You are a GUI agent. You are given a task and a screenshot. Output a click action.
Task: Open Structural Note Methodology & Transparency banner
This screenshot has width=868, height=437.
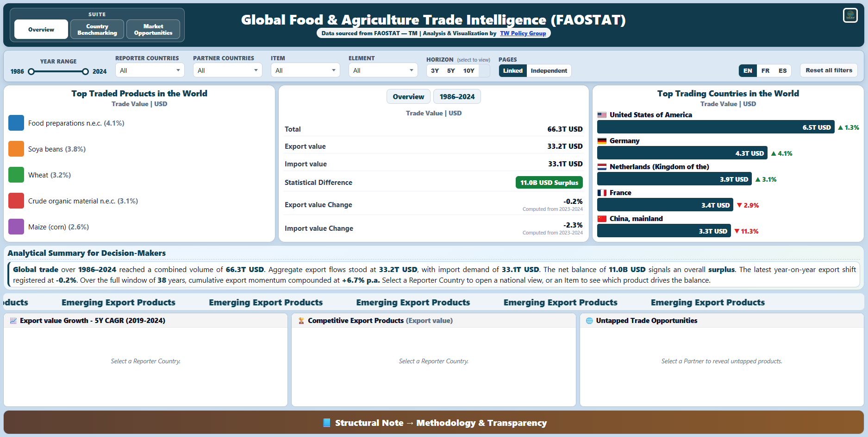pos(434,423)
